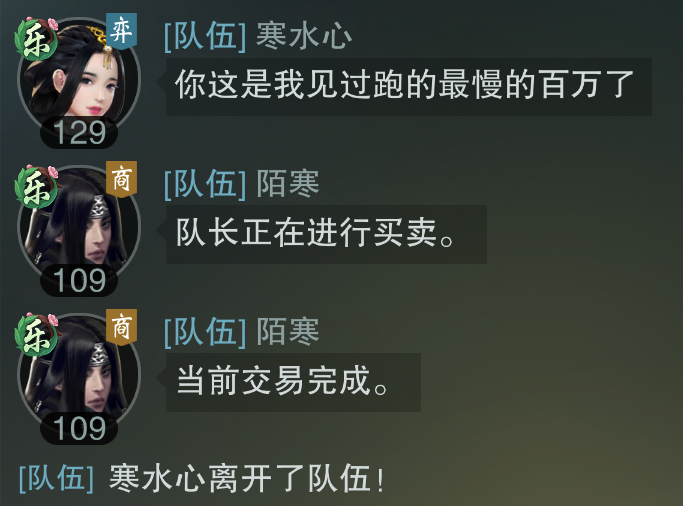Click the 商 badge beside '当前交易完成' message
Screen dimensions: 683x506
(x=122, y=327)
